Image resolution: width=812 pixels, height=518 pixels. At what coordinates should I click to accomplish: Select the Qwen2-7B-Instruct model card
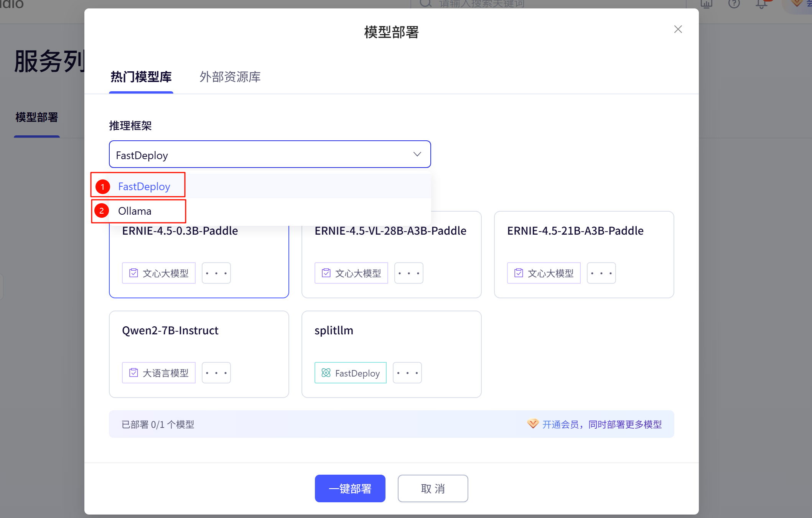(199, 354)
